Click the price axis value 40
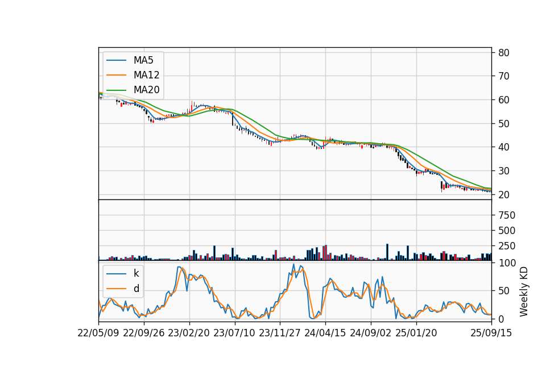 pyautogui.click(x=503, y=148)
